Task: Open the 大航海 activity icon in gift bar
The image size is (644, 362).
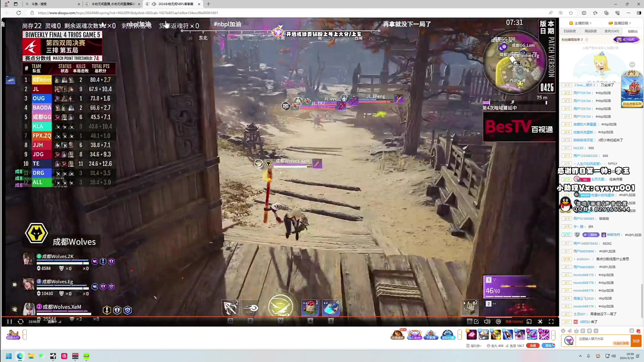Action: (431, 334)
